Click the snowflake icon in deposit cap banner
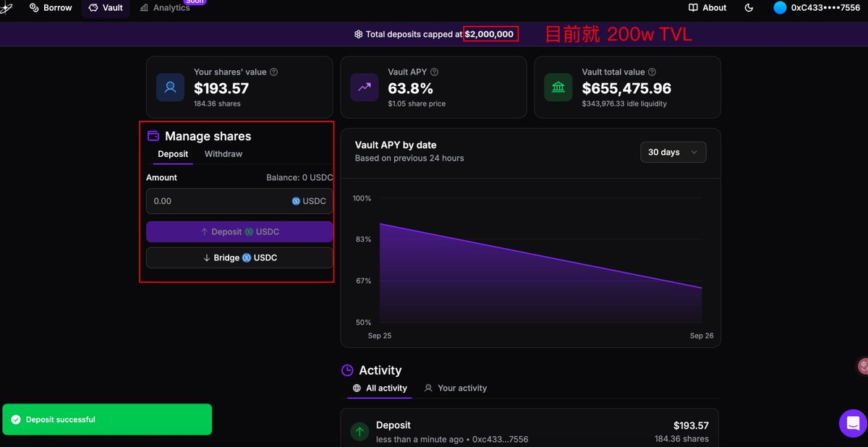This screenshot has width=868, height=447. coord(358,34)
